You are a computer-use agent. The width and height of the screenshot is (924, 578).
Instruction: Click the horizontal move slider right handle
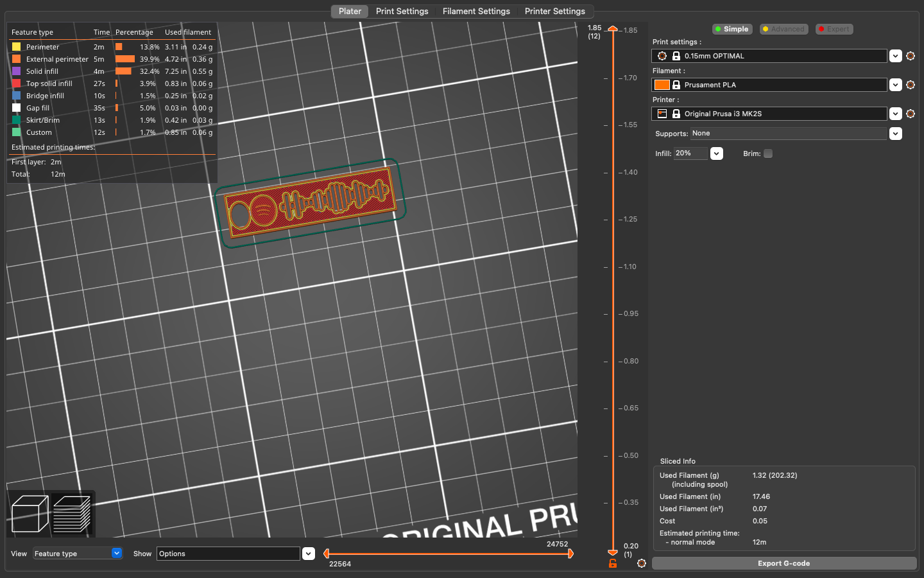570,554
